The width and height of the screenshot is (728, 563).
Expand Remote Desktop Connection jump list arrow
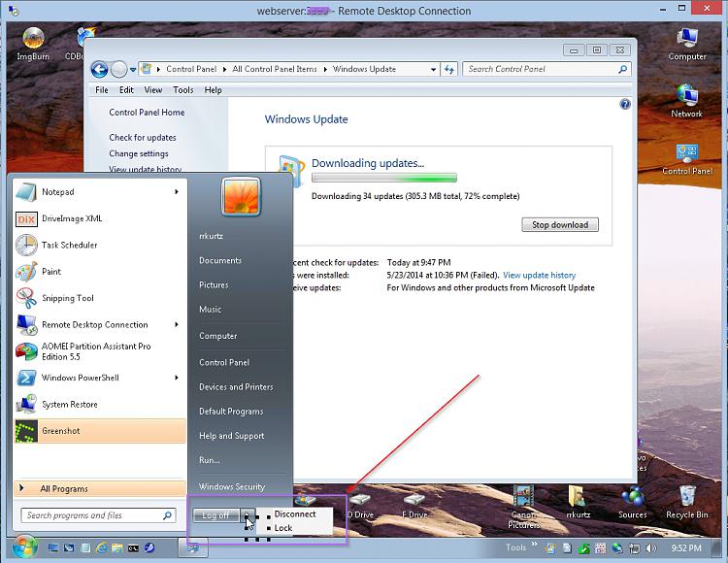[177, 324]
